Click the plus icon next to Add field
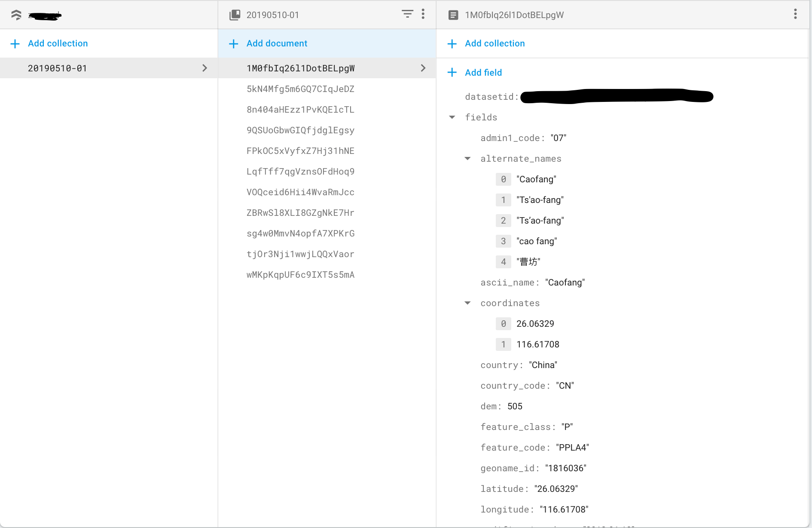812x528 pixels. click(x=452, y=72)
